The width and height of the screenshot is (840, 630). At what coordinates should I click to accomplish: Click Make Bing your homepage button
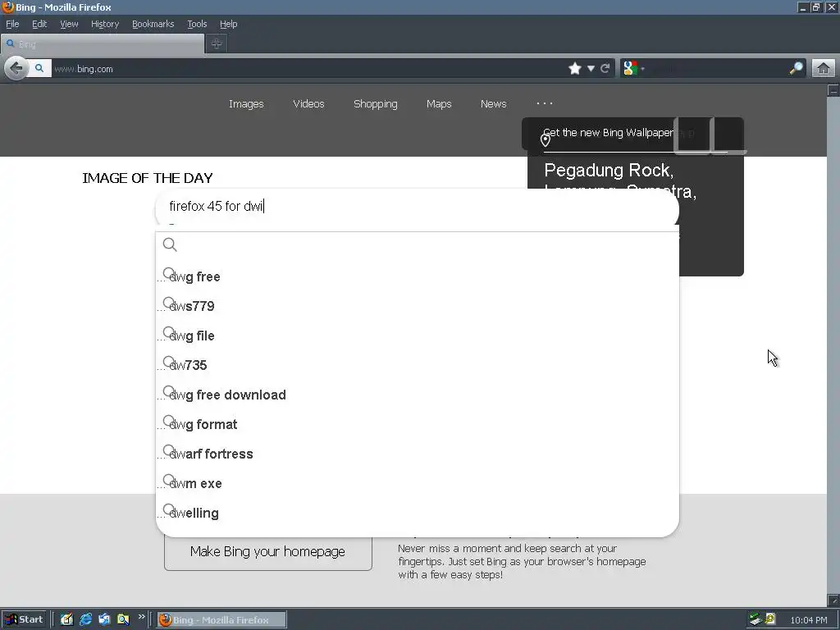pyautogui.click(x=268, y=552)
